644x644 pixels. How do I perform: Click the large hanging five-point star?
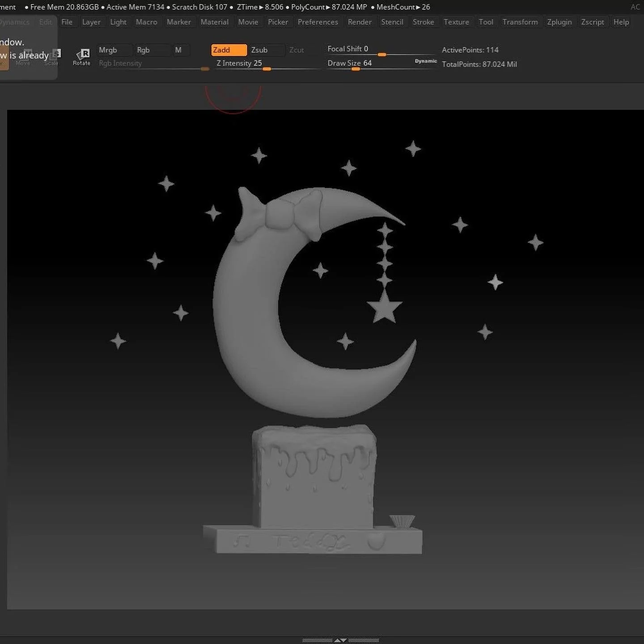385,308
